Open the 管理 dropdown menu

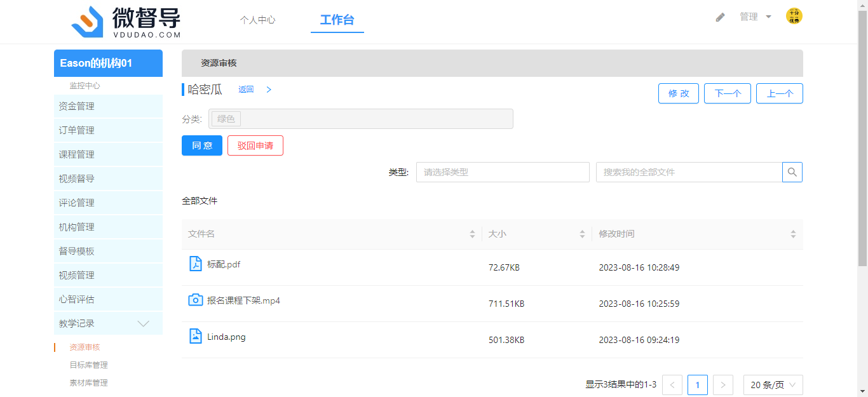[756, 17]
